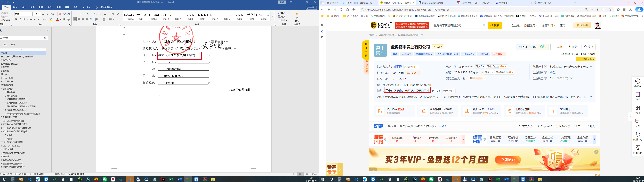Open legal representative link 武丽霞
Viewport: 644px width, 182px height.
(398, 67)
